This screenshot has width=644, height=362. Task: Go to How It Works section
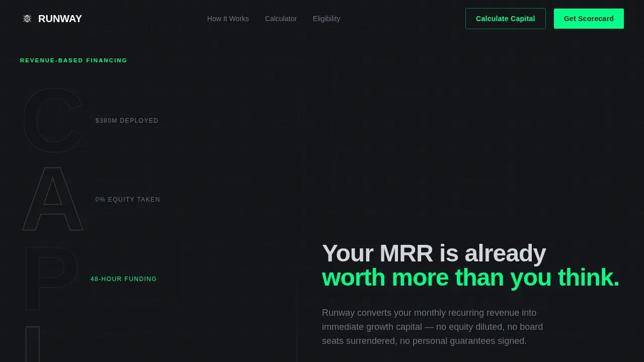pyautogui.click(x=228, y=19)
